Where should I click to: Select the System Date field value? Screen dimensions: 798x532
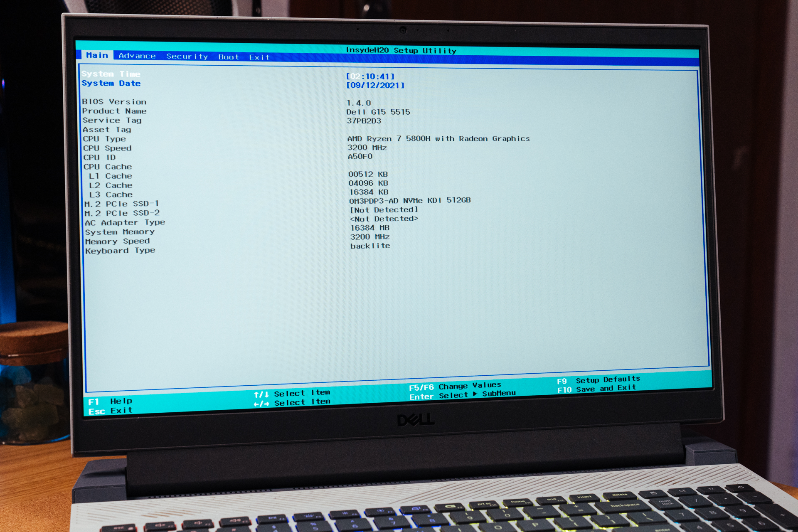[375, 85]
